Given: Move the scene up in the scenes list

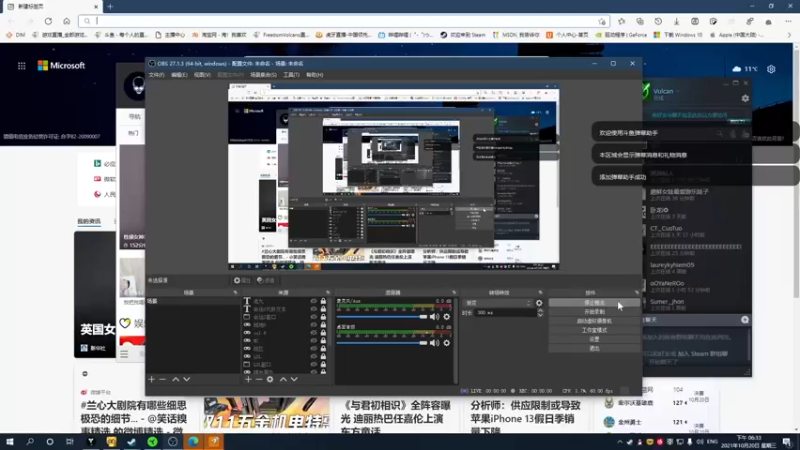Looking at the screenshot, I should pos(176,379).
